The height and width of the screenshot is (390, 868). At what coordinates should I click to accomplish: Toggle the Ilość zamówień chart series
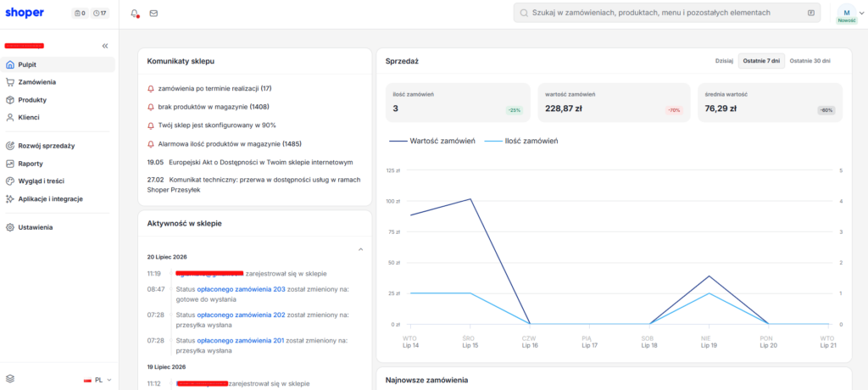pyautogui.click(x=521, y=142)
